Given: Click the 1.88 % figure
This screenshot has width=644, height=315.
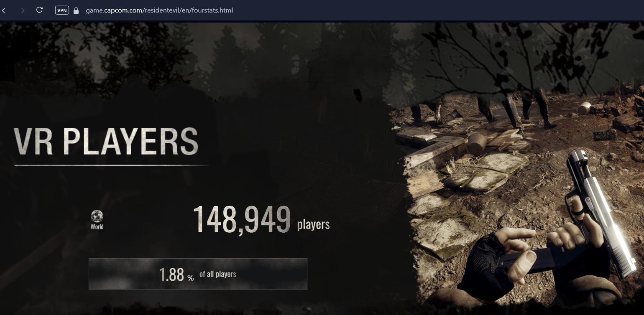Looking at the screenshot, I should click(x=176, y=274).
